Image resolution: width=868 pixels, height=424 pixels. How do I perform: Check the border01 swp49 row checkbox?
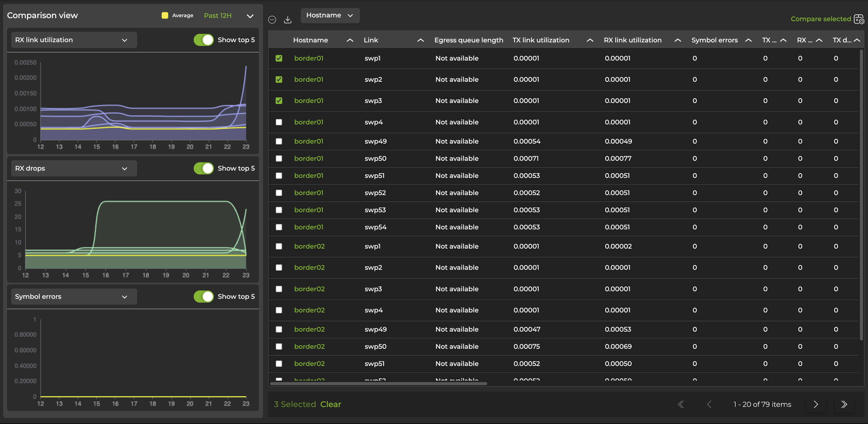[279, 141]
